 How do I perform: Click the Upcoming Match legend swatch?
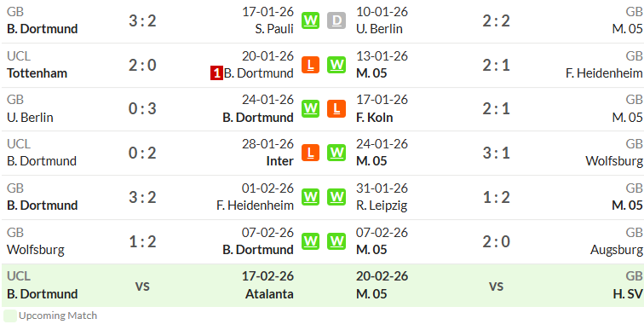point(10,316)
